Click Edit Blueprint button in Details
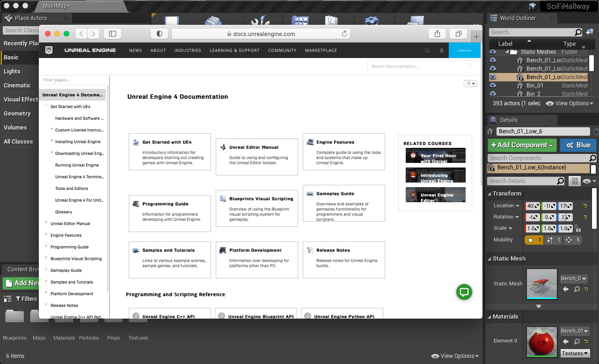 click(x=578, y=145)
